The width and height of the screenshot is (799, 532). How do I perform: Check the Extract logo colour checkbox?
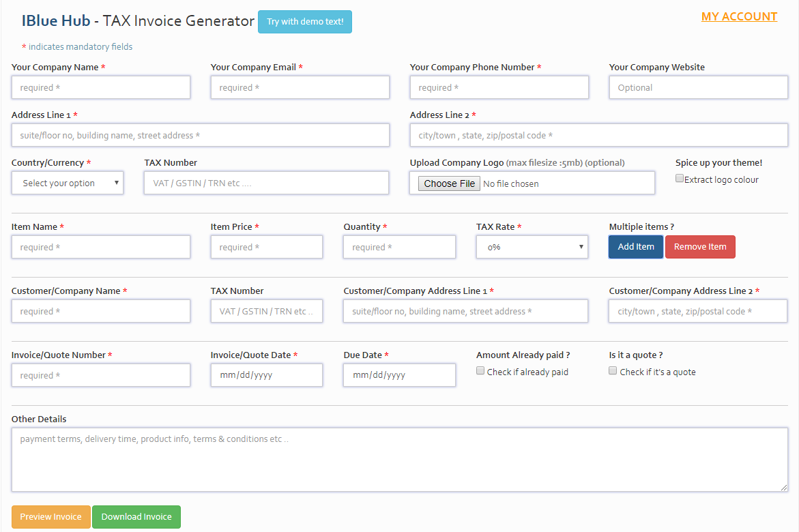679,179
